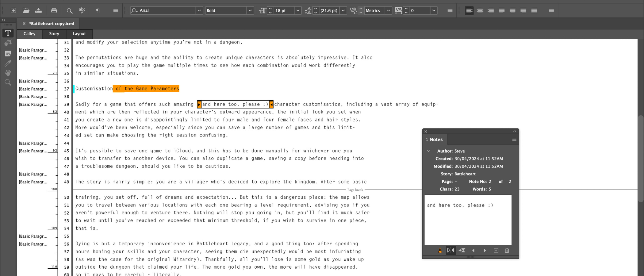Image resolution: width=644 pixels, height=276 pixels.
Task: Set paragraph to Align Center
Action: click(480, 10)
